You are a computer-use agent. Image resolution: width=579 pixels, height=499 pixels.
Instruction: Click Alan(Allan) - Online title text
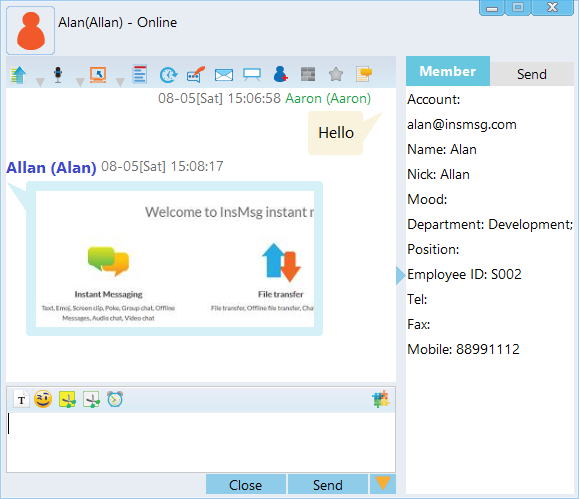coord(117,23)
